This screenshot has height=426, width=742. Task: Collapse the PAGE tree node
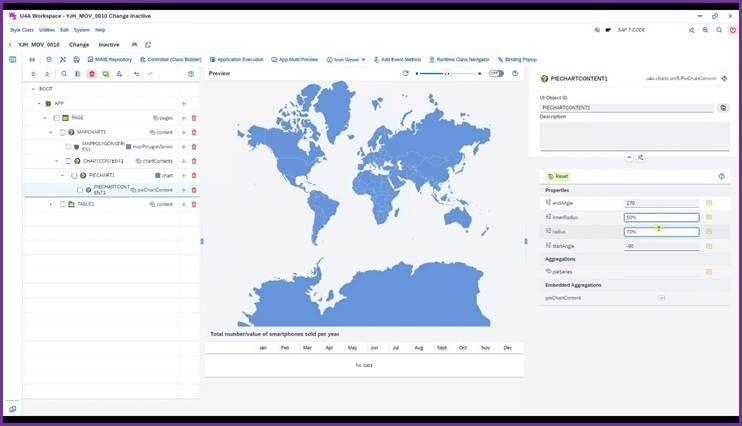coord(44,118)
